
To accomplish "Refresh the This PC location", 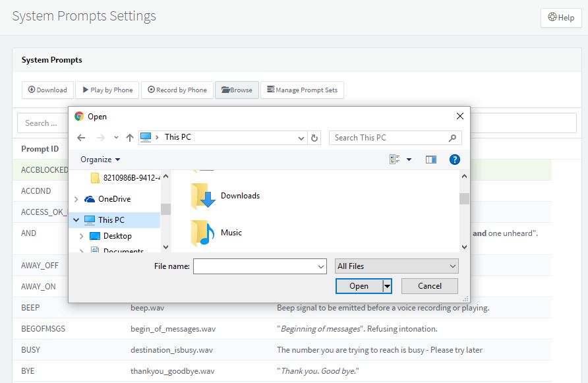I will (314, 138).
